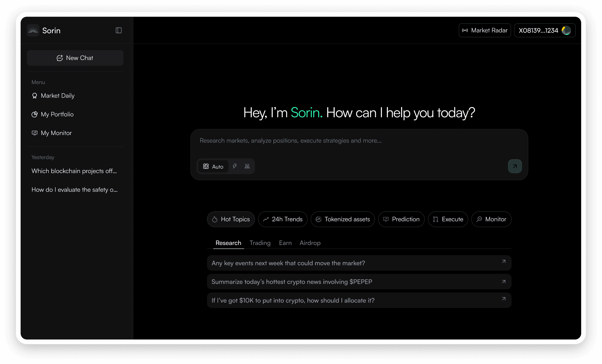Viewport: 602px width, 364px height.
Task: Open My Portfolio from the menu
Action: pos(57,114)
